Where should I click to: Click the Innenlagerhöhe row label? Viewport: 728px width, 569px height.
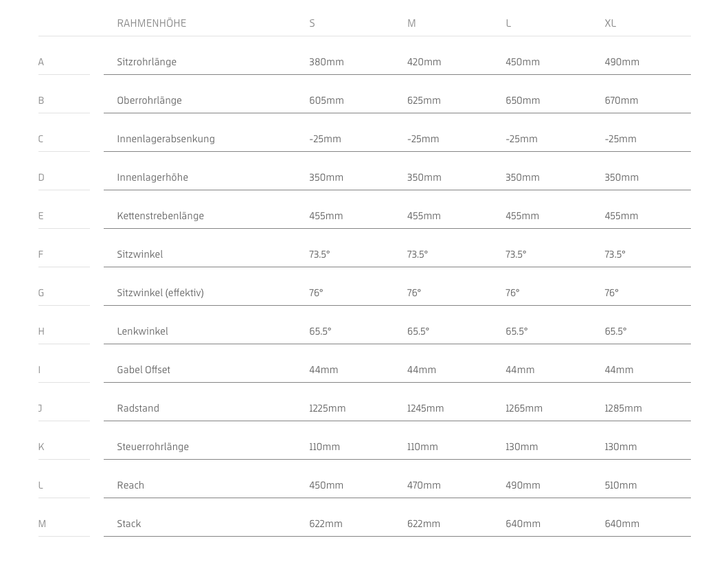click(152, 177)
